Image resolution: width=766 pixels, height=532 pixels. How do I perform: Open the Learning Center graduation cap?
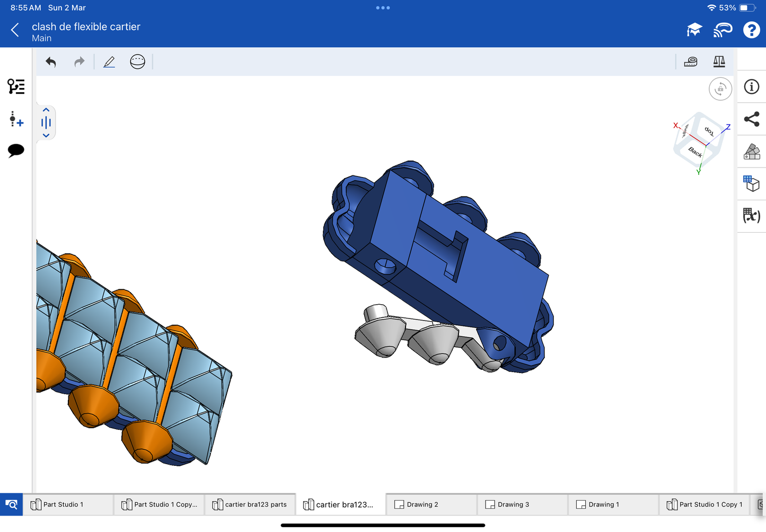694,30
